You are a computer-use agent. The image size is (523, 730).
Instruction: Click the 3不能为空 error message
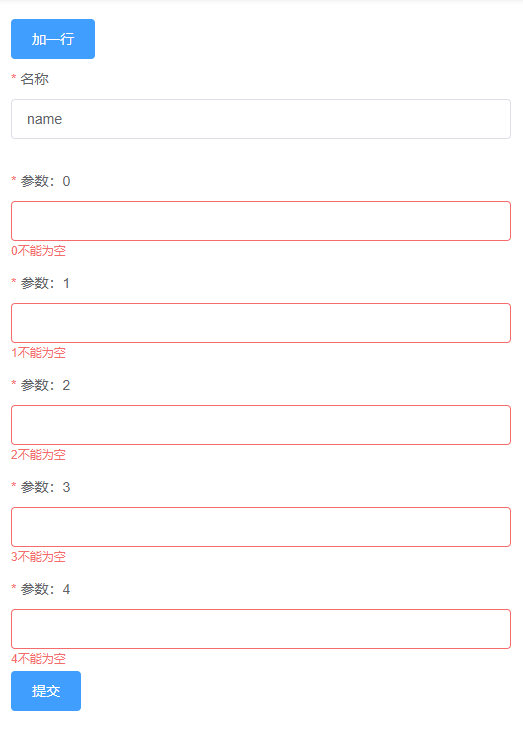(39, 557)
